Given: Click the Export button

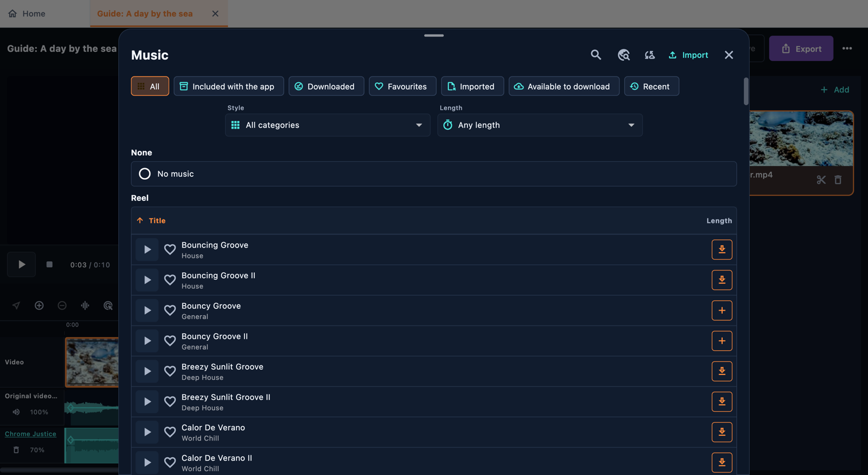Looking at the screenshot, I should pyautogui.click(x=801, y=49).
